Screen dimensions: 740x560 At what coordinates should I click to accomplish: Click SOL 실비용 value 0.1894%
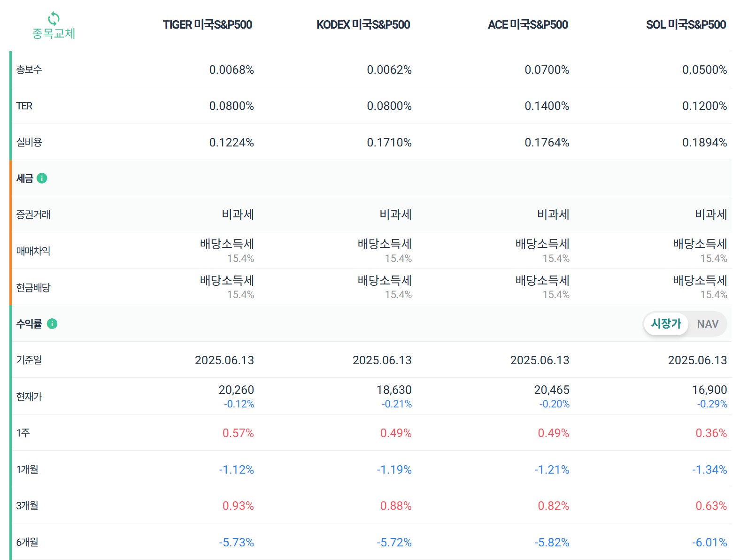coord(705,143)
